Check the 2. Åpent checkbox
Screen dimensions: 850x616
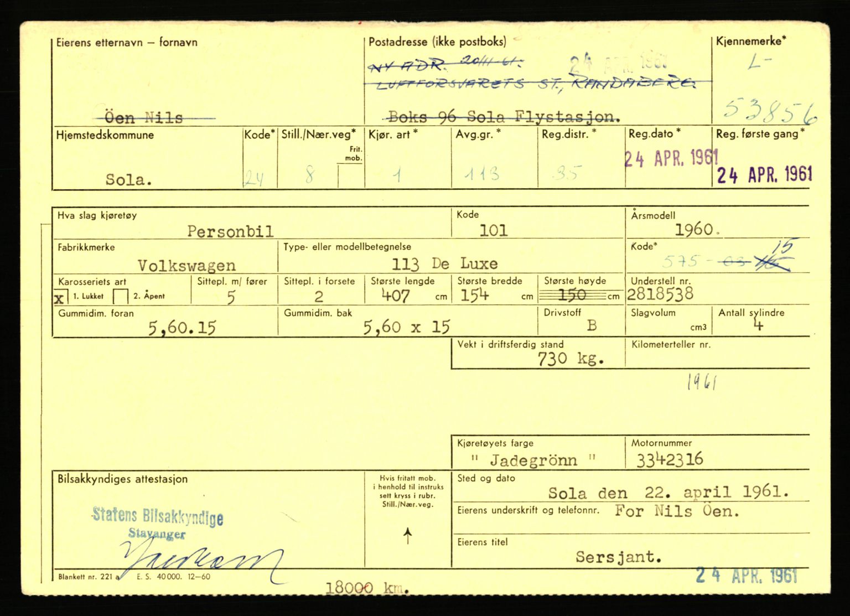pos(120,297)
